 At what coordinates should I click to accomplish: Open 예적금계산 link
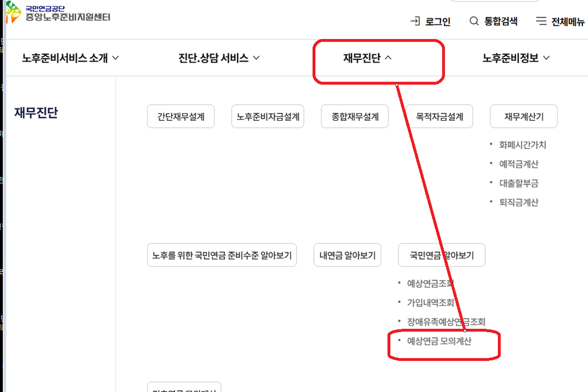519,164
